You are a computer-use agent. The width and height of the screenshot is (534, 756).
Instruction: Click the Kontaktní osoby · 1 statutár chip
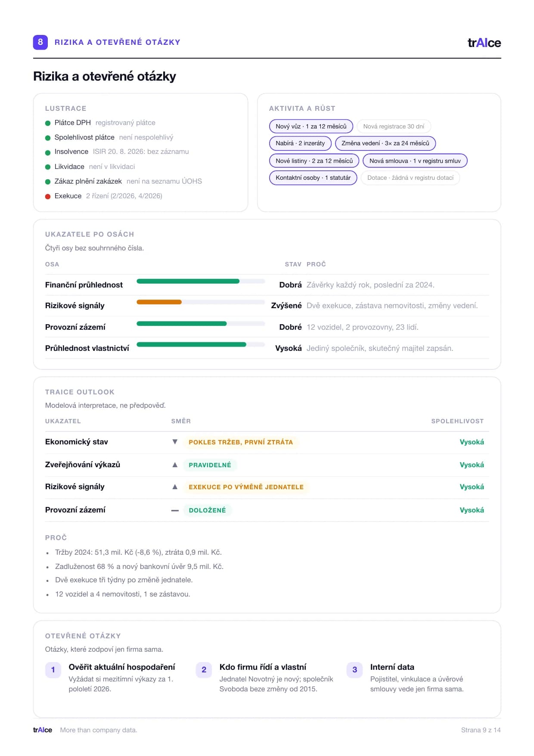(x=313, y=178)
